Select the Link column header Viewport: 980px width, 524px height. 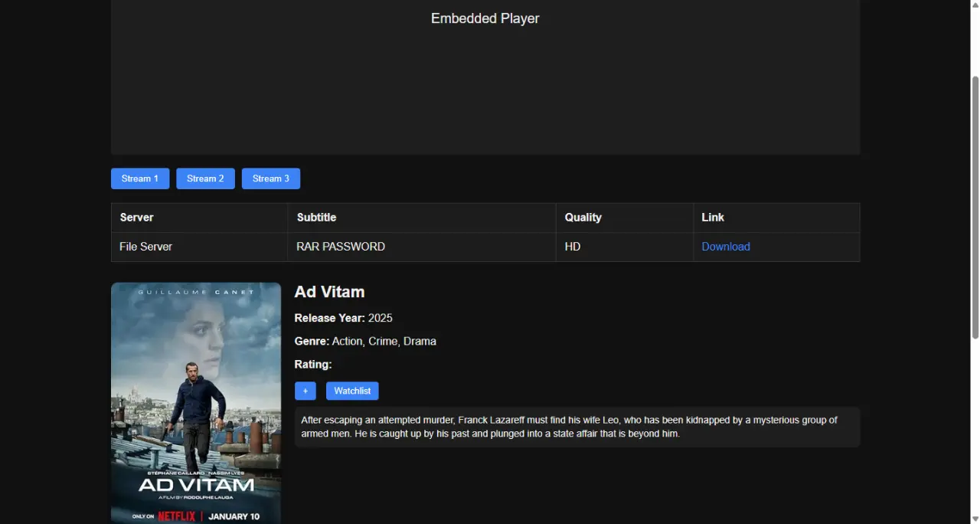pyautogui.click(x=776, y=218)
